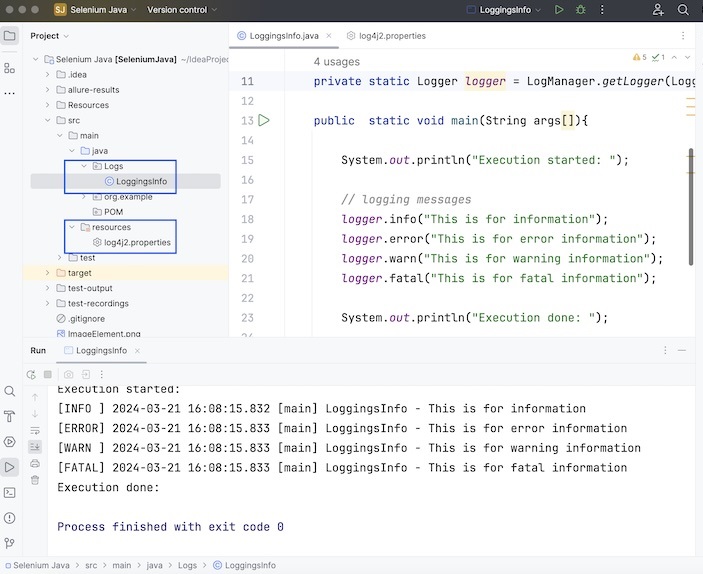
Task: Open log4j2.properties file in project tree
Action: (x=137, y=243)
